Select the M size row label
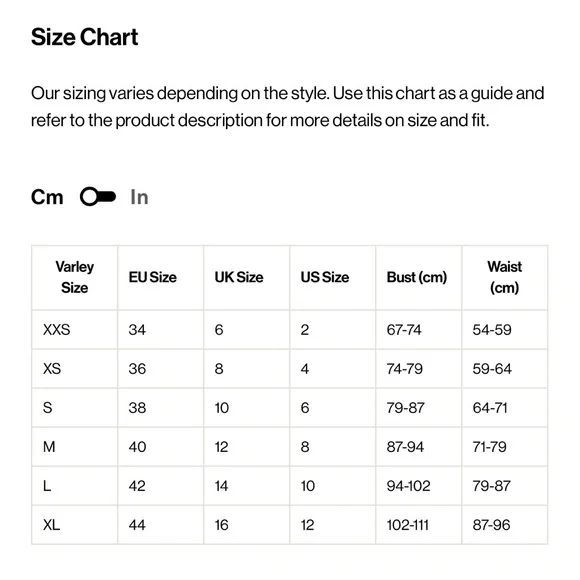 49,447
